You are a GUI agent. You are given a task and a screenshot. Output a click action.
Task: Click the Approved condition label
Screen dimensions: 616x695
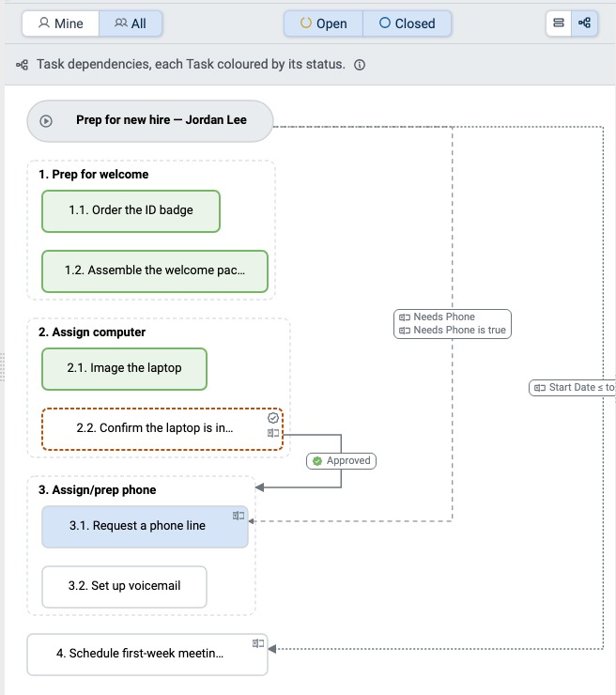tap(341, 461)
